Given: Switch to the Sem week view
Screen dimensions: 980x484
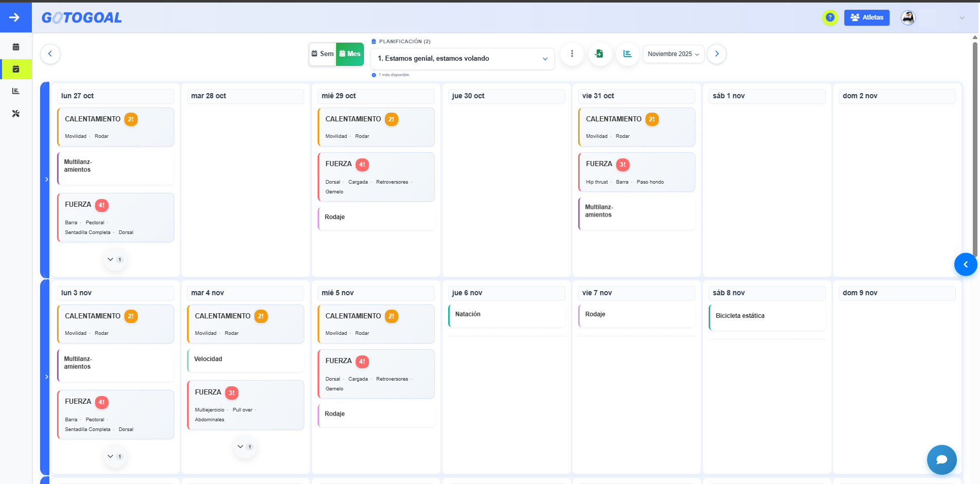Looking at the screenshot, I should [x=323, y=54].
